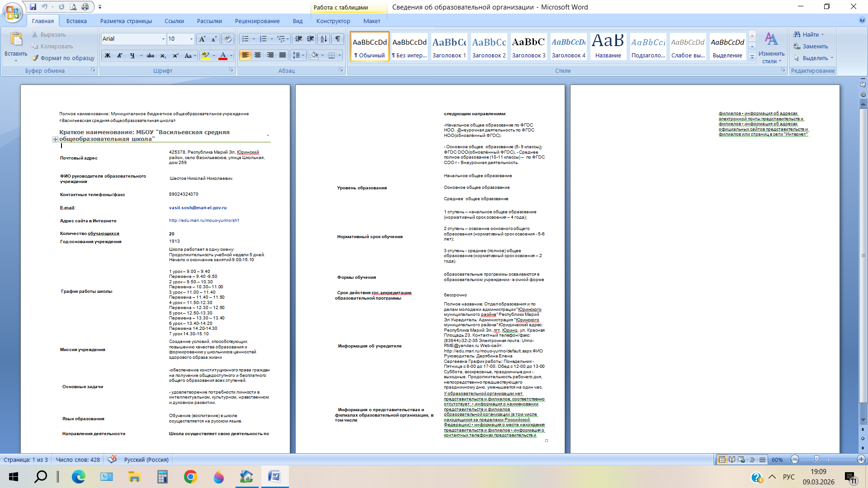Open the Рецензирование ribbon tab
The width and height of the screenshot is (868, 488).
(x=257, y=21)
